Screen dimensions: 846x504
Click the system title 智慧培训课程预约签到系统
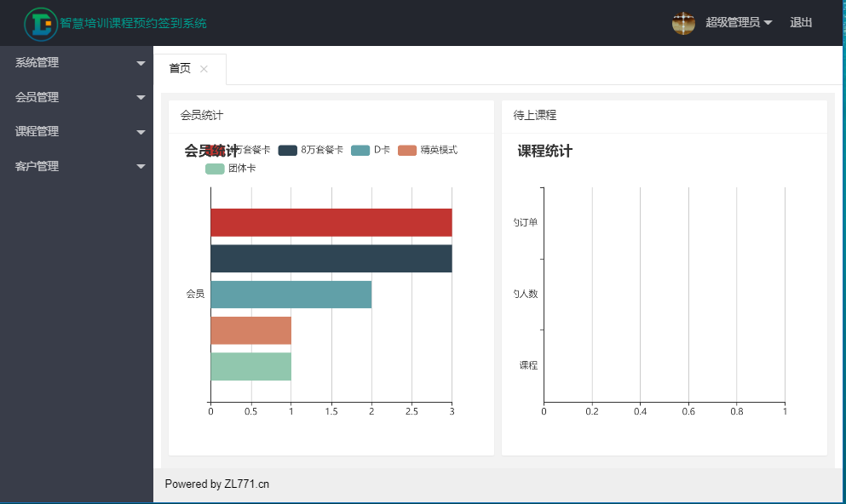pyautogui.click(x=133, y=24)
